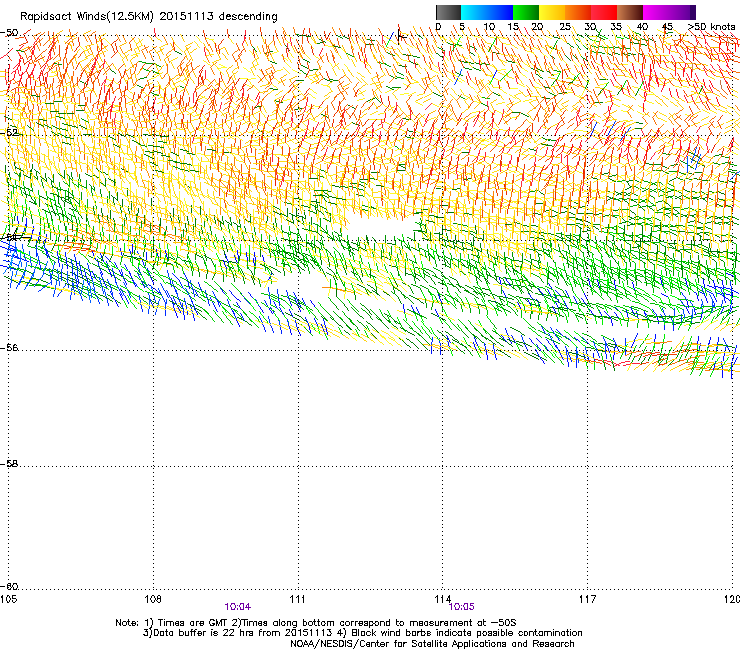Viewport: 740px width, 650px height.
Task: Click the green 15-20 knots legend swatch
Action: (526, 12)
